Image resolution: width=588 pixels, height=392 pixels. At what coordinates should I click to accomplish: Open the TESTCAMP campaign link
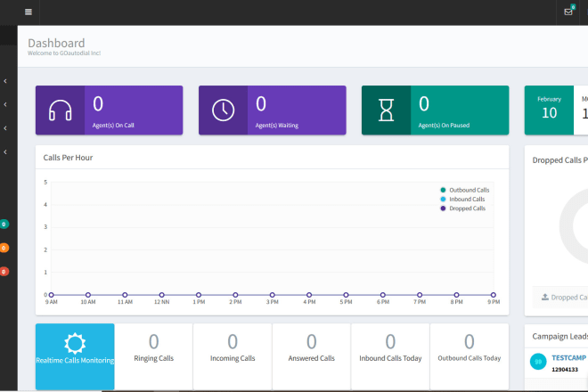[x=568, y=358]
